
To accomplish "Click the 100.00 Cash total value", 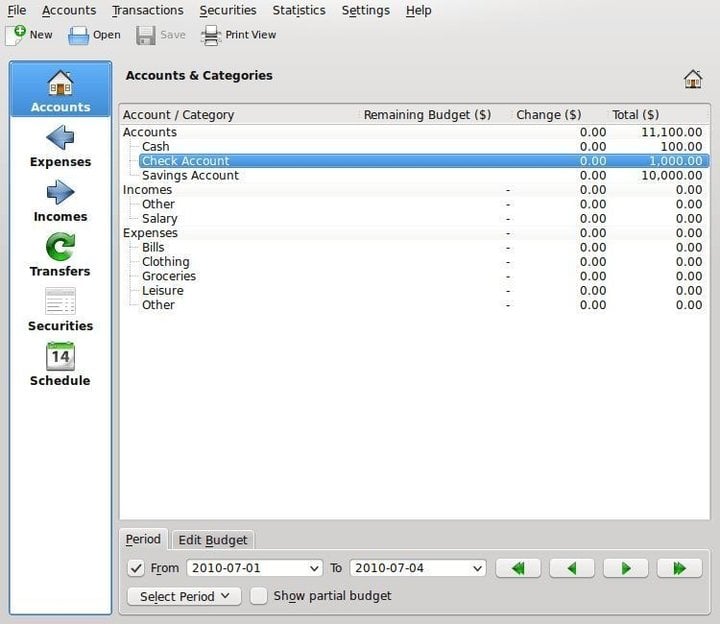I will pyautogui.click(x=681, y=146).
